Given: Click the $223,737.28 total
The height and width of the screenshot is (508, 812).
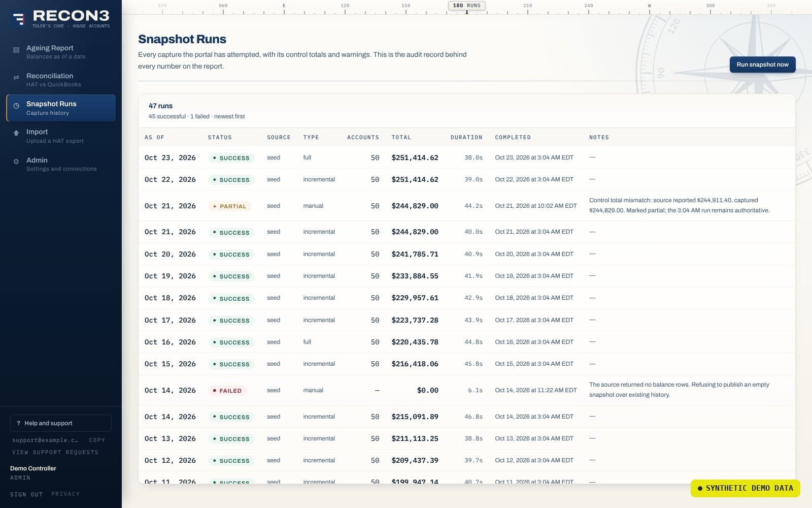Looking at the screenshot, I should [x=415, y=320].
